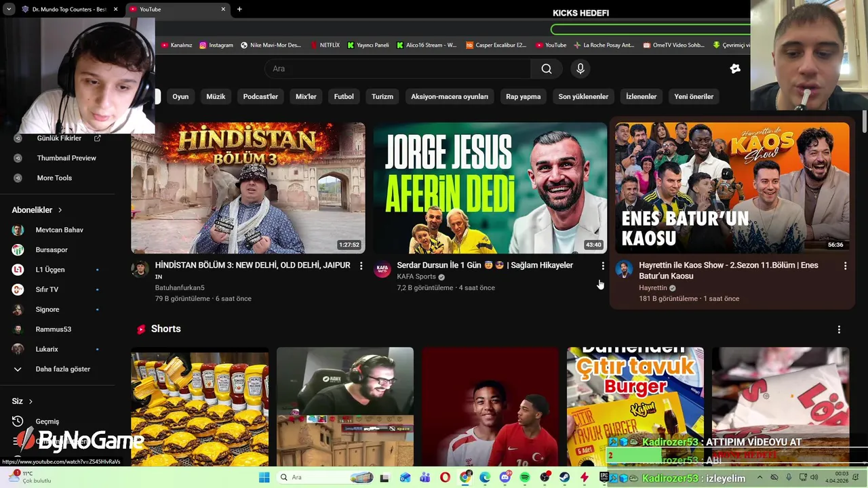Viewport: 868px width, 488px height.
Task: Select the İzlenenler filter chip
Action: tap(642, 97)
